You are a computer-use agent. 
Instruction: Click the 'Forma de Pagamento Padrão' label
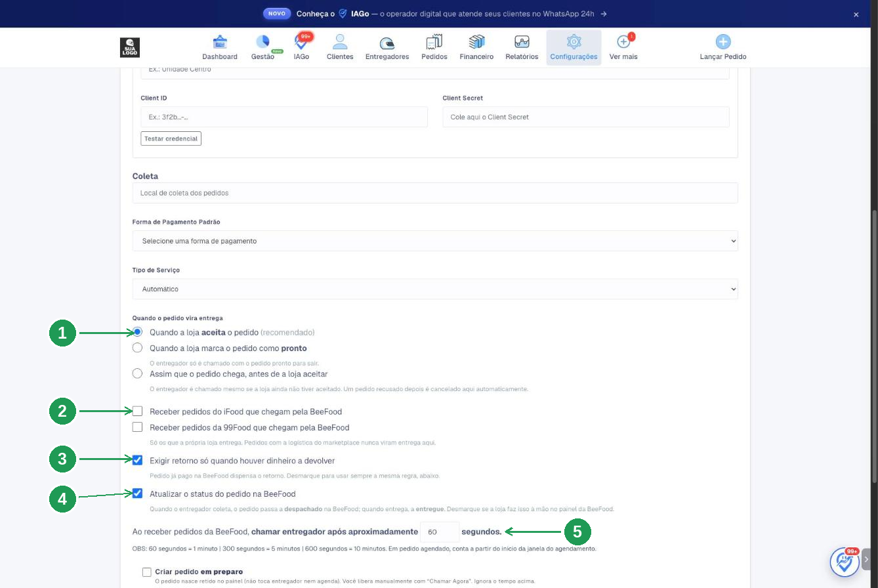coord(176,222)
